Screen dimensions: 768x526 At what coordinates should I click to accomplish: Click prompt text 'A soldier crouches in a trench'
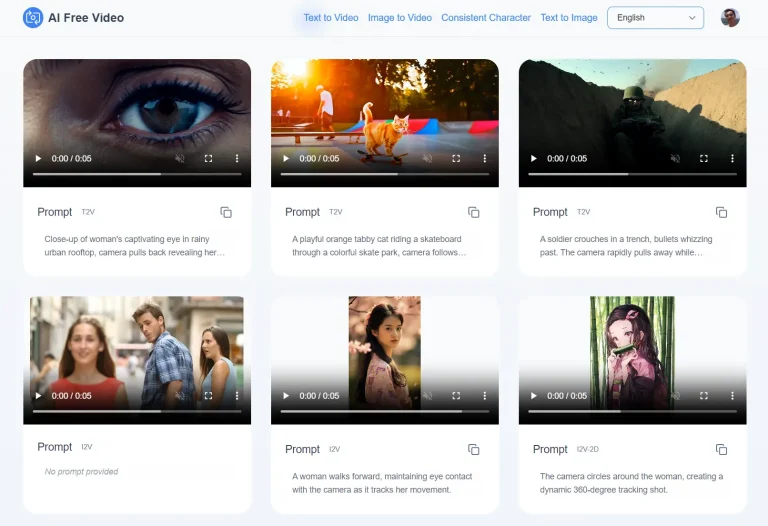(x=626, y=245)
